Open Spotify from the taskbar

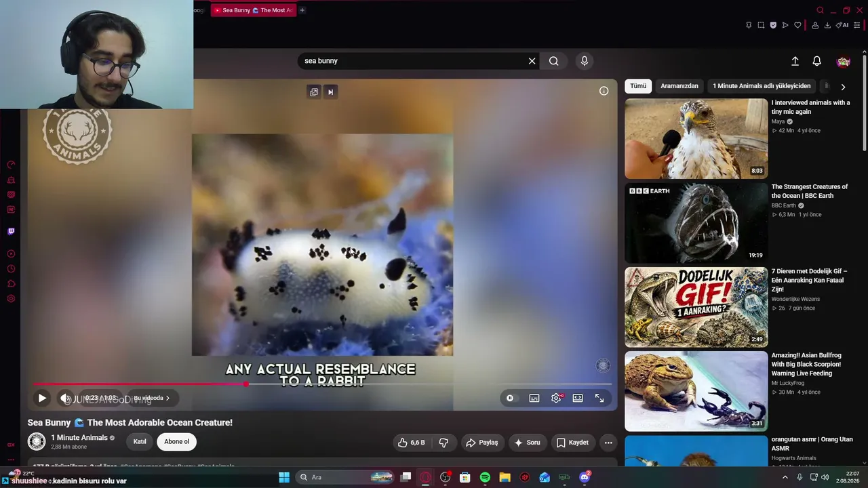pos(485,477)
